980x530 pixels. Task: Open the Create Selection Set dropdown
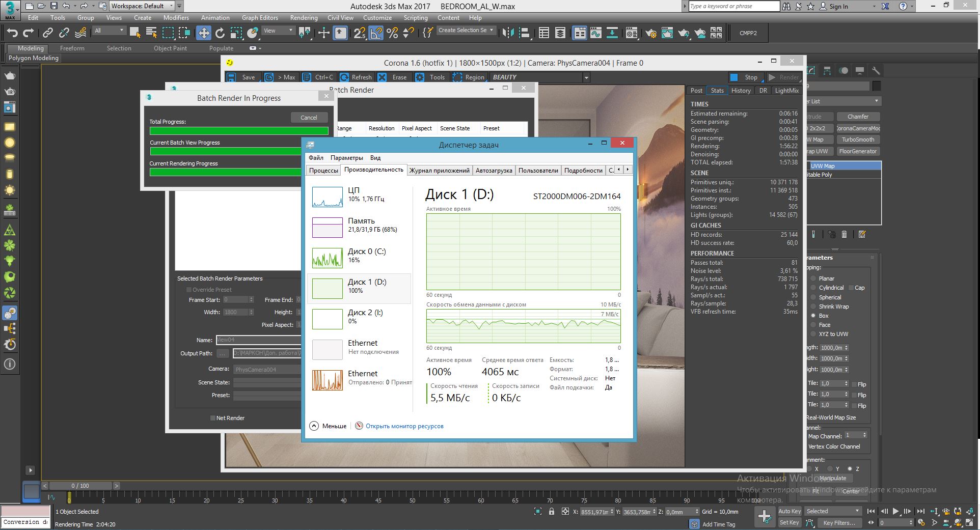pyautogui.click(x=466, y=31)
